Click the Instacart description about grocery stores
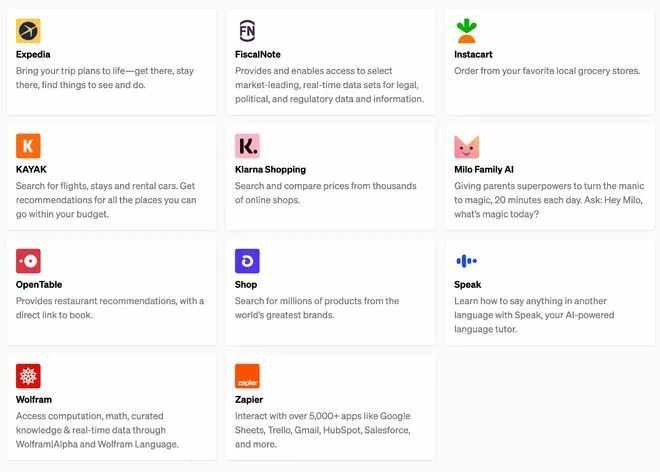This screenshot has width=660, height=472. tap(547, 71)
